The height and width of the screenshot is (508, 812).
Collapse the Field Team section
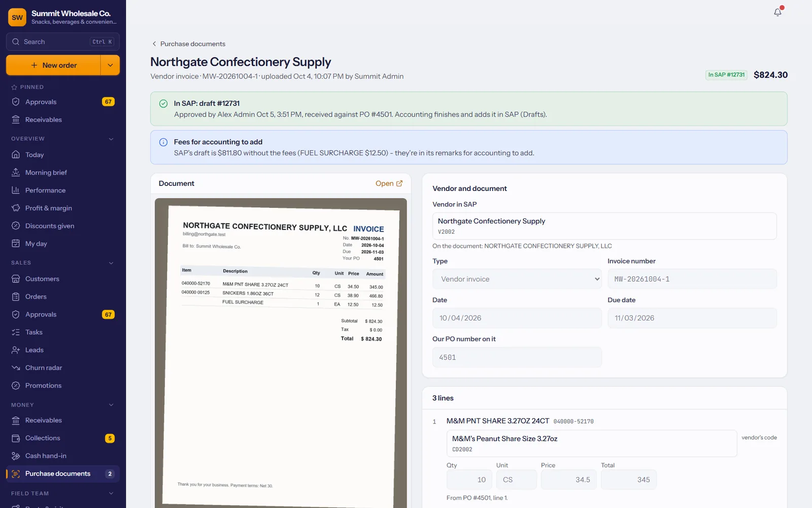63,493
